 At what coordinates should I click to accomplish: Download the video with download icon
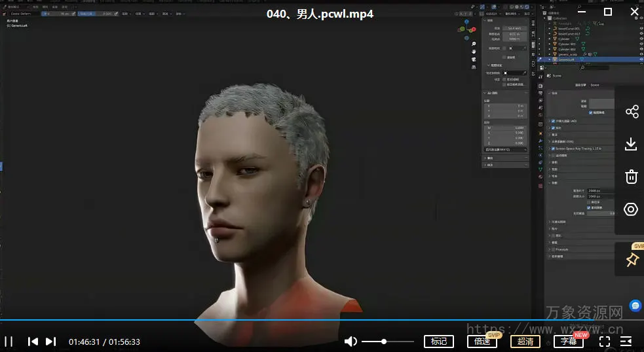pyautogui.click(x=632, y=144)
